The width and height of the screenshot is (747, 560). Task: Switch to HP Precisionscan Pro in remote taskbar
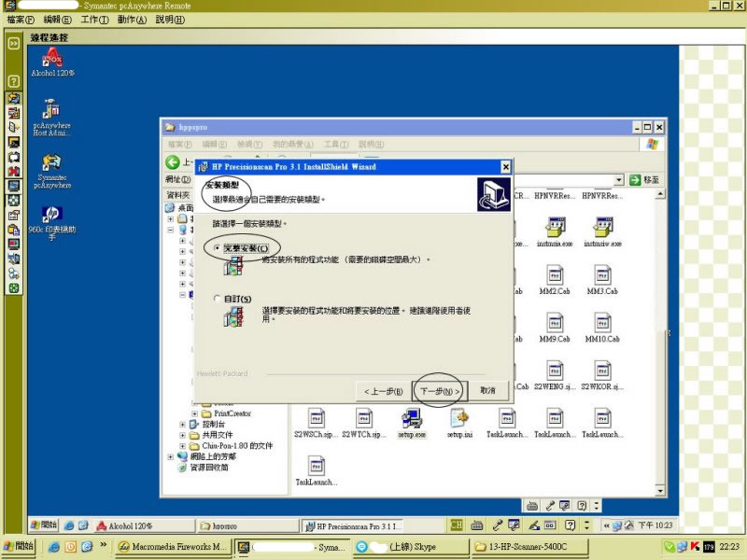pos(353,525)
